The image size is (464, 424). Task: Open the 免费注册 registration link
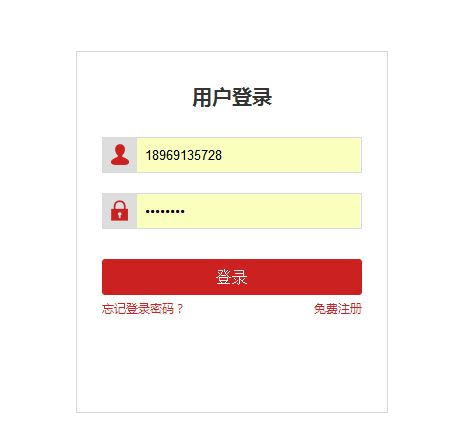coord(338,309)
